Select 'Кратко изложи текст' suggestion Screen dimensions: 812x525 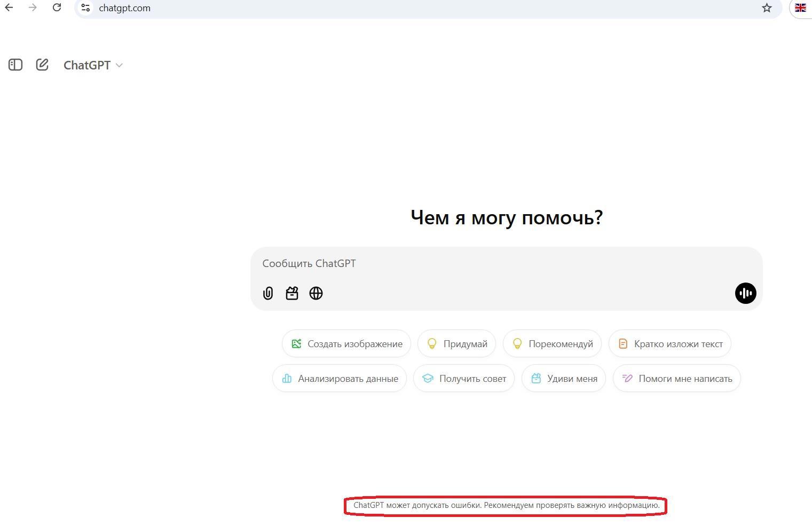669,344
